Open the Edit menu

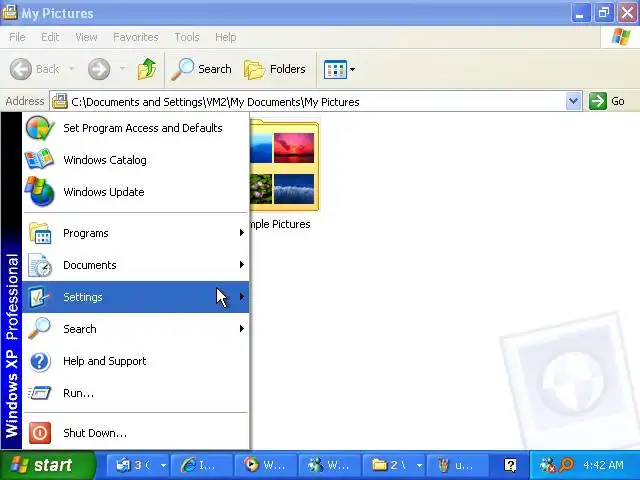pos(50,37)
